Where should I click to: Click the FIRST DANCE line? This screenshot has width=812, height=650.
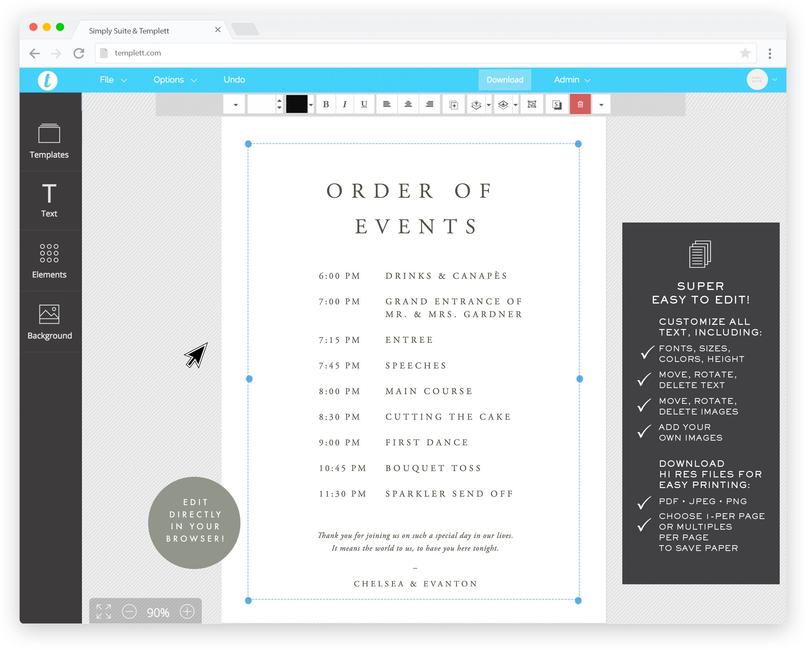point(427,442)
